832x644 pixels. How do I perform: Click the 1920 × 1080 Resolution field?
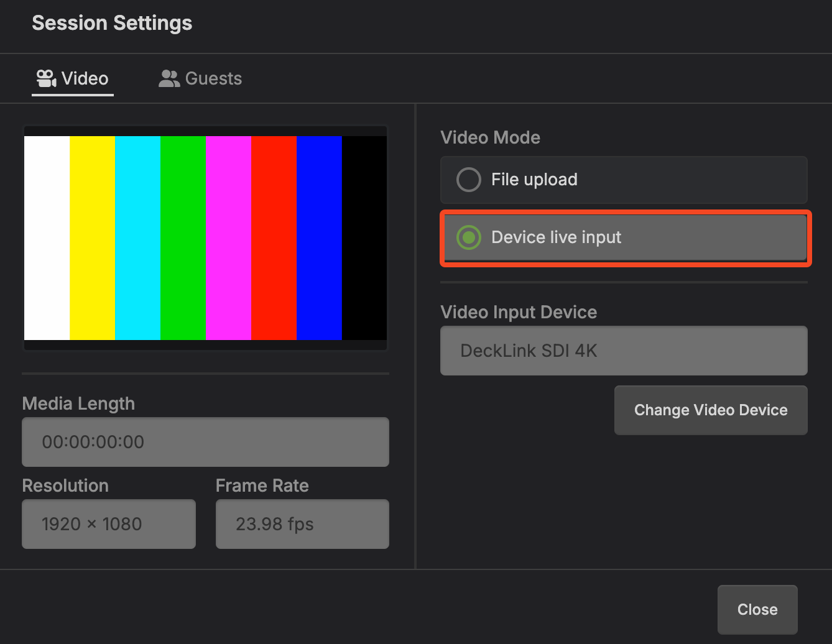tap(109, 524)
